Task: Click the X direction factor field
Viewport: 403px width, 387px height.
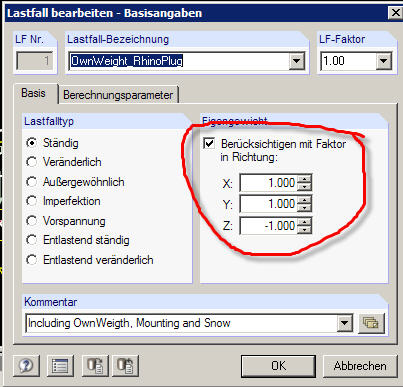Action: click(268, 183)
